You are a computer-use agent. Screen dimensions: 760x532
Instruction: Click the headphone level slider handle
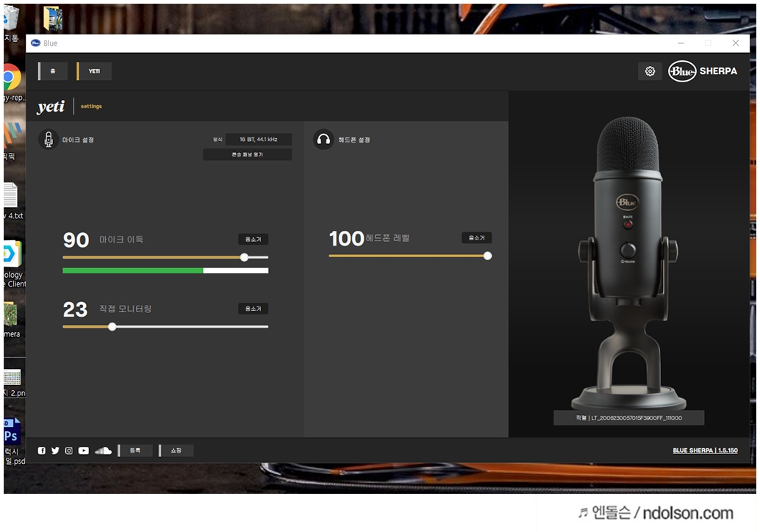coord(487,256)
